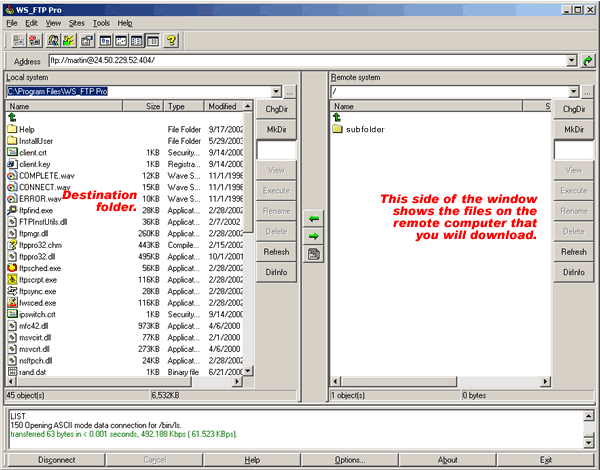The image size is (600, 470).
Task: Click the left arrow to download files
Action: [314, 219]
